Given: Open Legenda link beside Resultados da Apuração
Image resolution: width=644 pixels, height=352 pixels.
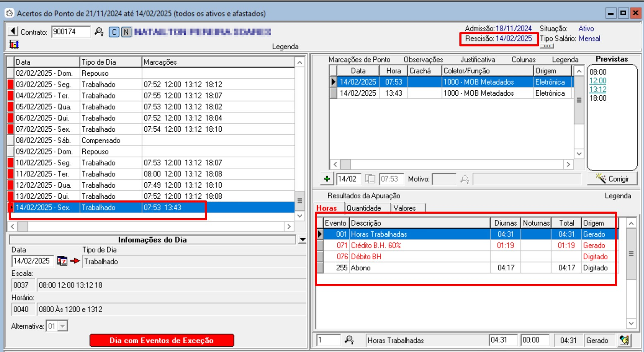Looking at the screenshot, I should click(618, 195).
